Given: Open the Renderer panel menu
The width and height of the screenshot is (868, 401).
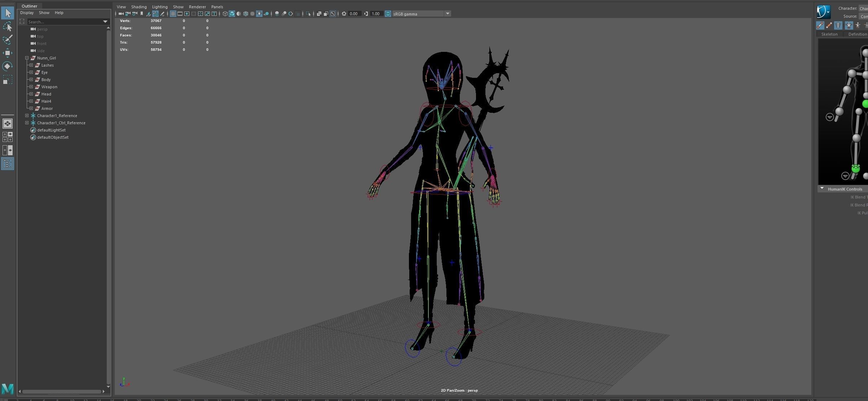Looking at the screenshot, I should (x=197, y=7).
